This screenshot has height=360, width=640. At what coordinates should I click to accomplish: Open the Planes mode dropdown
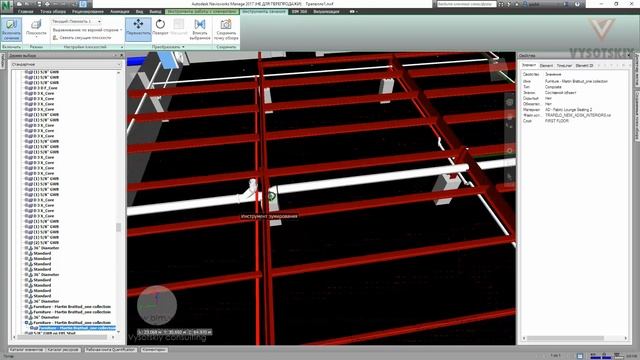pyautogui.click(x=36, y=29)
